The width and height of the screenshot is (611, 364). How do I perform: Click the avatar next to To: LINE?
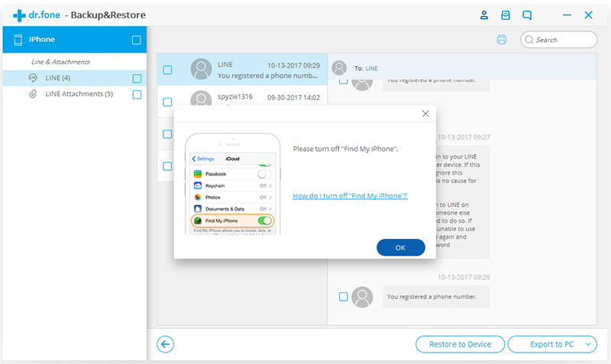coord(339,68)
